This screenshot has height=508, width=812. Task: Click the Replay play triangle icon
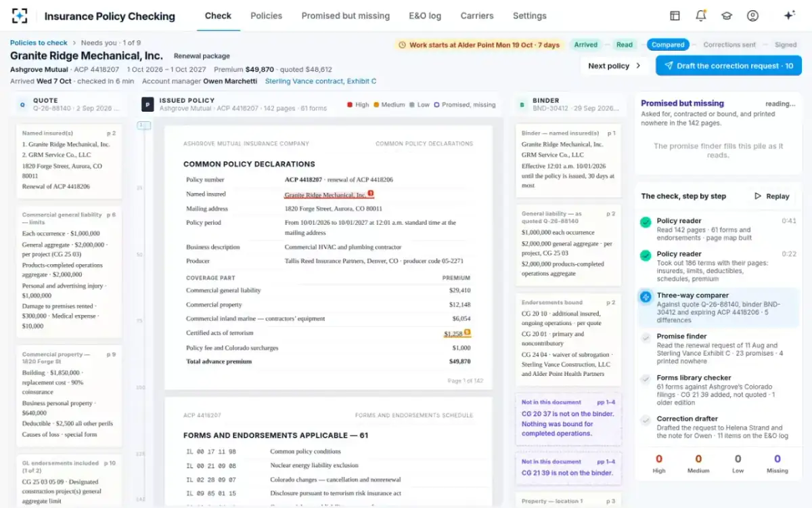758,196
